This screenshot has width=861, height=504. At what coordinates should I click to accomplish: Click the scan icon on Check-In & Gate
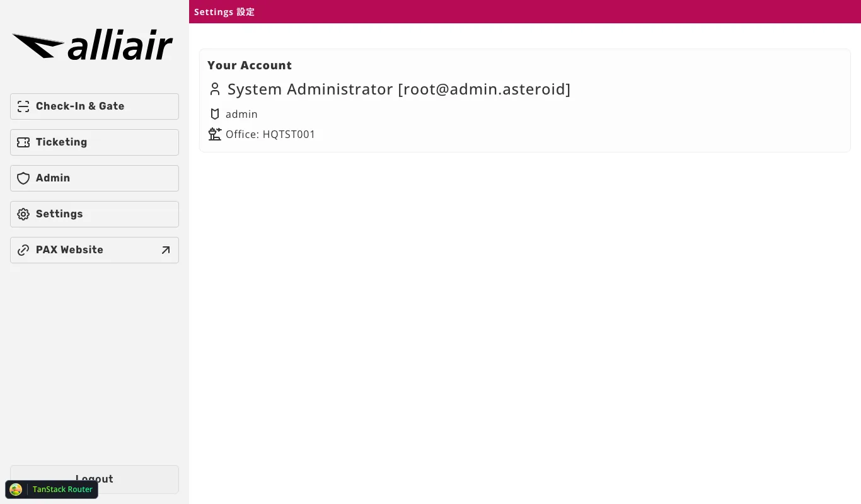(23, 106)
